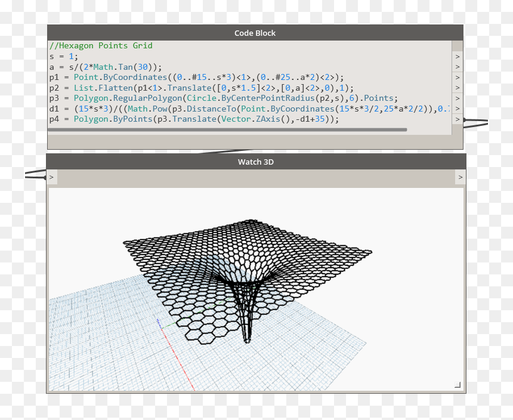Viewport: 513px width, 420px height.
Task: Click the code line starting with p2 = List.Flatten
Action: [202, 88]
